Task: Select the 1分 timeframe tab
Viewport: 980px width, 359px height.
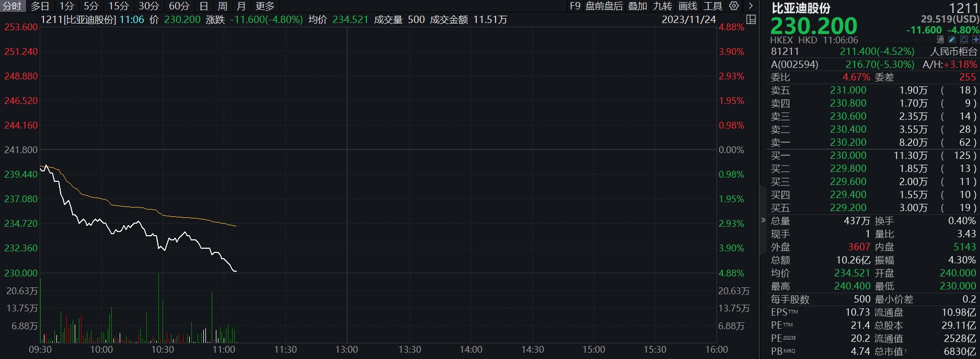Action: click(x=67, y=6)
